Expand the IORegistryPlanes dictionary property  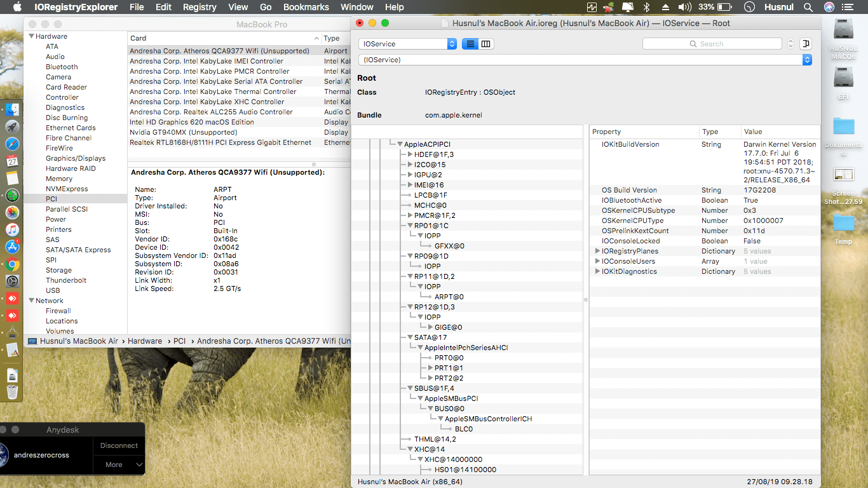coord(597,251)
